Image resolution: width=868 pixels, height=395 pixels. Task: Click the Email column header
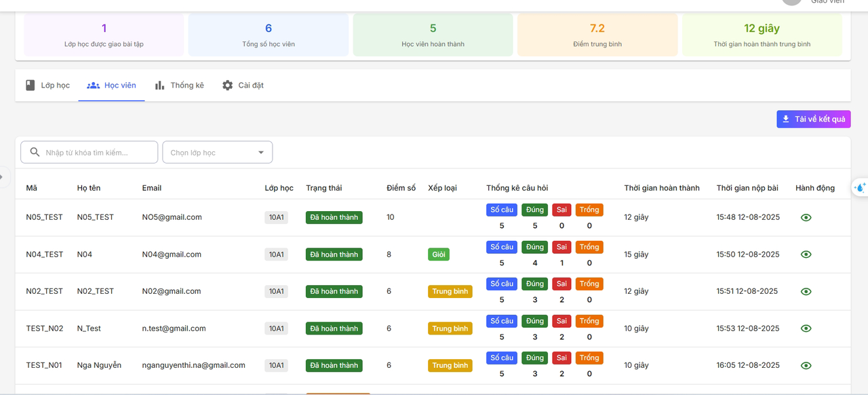coord(152,188)
